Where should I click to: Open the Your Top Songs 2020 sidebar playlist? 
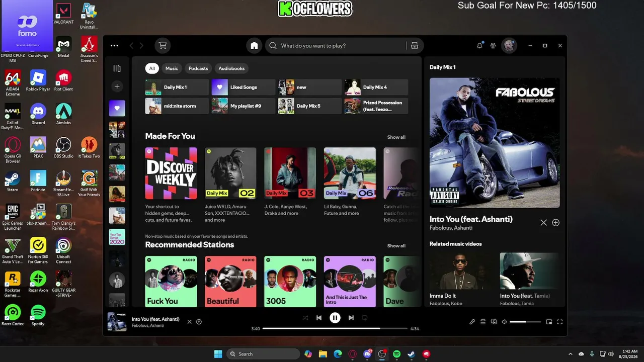[x=117, y=237]
